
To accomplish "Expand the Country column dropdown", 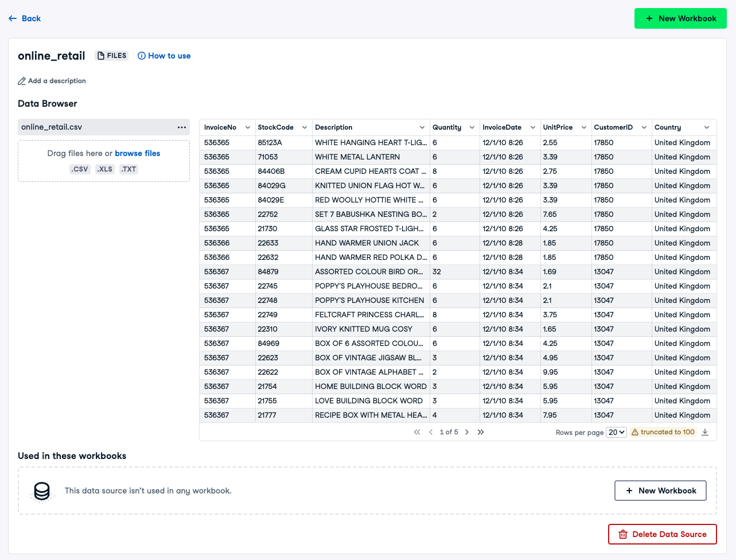I will (x=707, y=127).
